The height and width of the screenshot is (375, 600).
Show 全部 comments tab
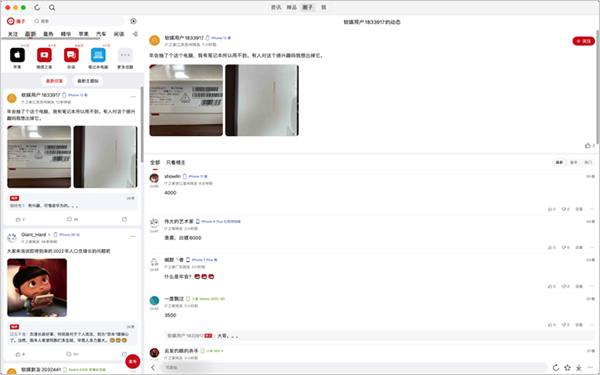(155, 163)
